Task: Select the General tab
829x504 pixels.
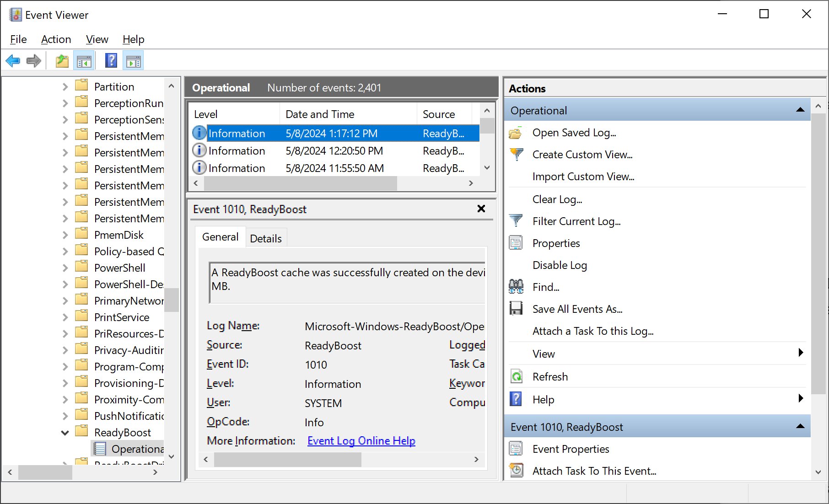Action: [220, 236]
